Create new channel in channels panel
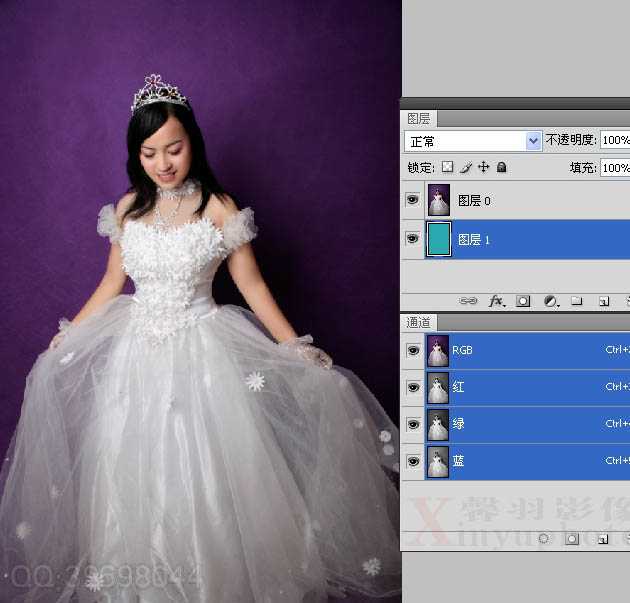This screenshot has height=603, width=630. (x=603, y=538)
